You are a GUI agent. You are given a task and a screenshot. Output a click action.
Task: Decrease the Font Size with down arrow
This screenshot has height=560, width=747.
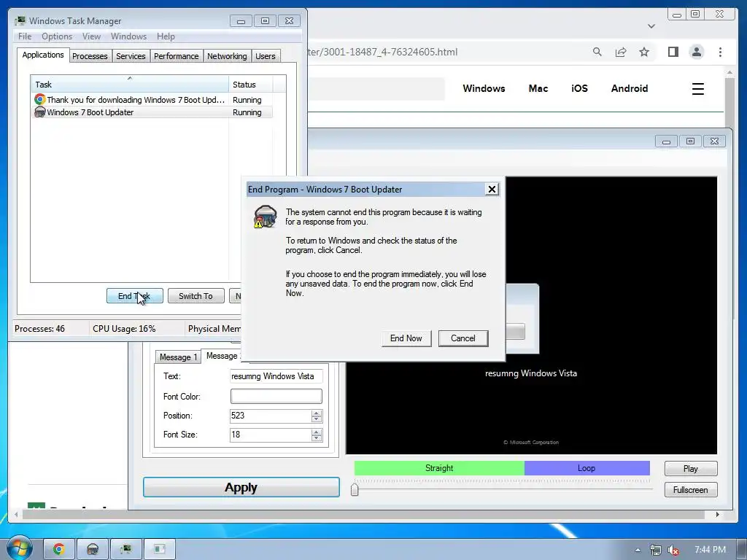coord(317,438)
